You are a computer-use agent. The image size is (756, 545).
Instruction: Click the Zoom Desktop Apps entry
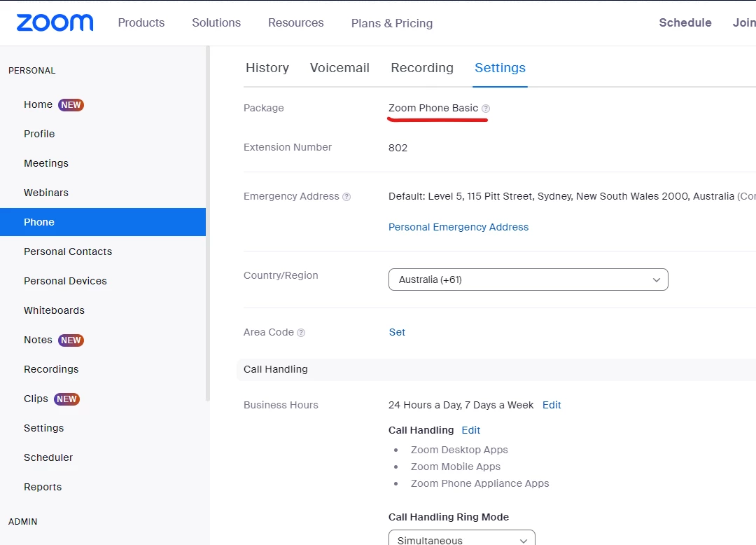[459, 450]
